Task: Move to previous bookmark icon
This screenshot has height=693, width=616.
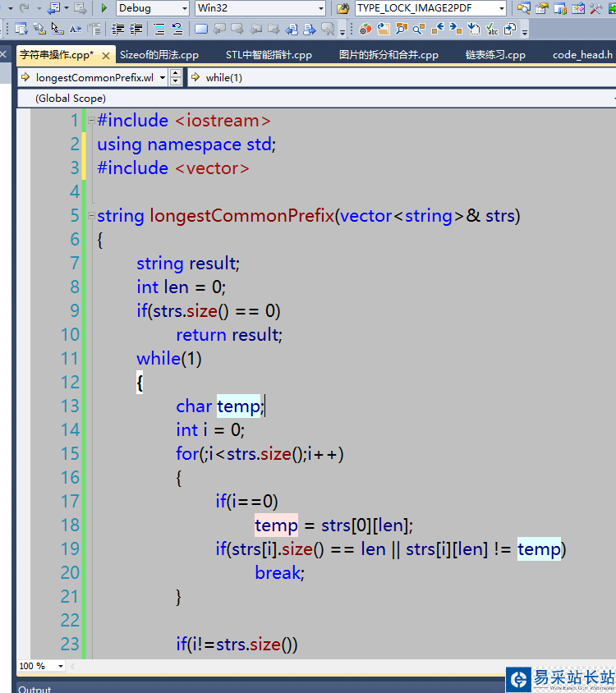Action: (x=219, y=29)
